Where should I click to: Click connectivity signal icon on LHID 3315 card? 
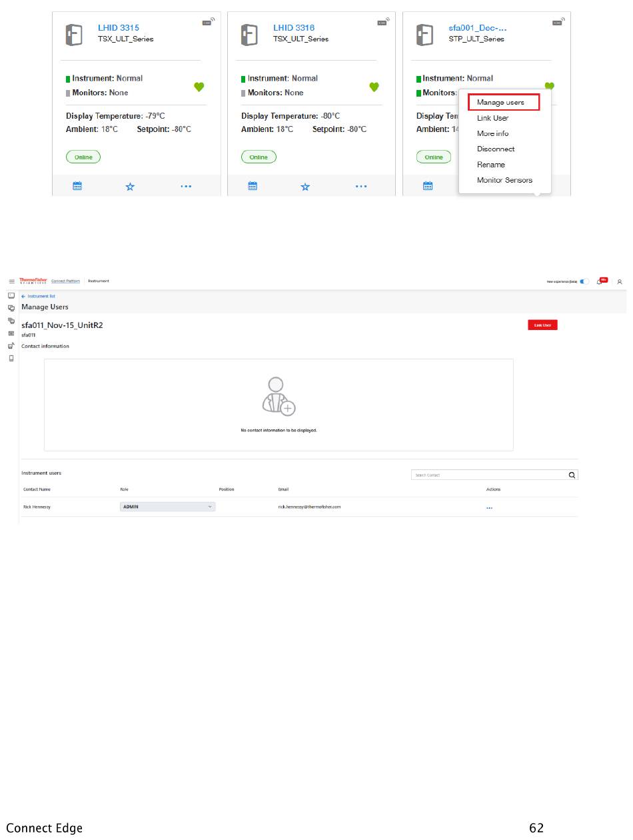click(208, 22)
